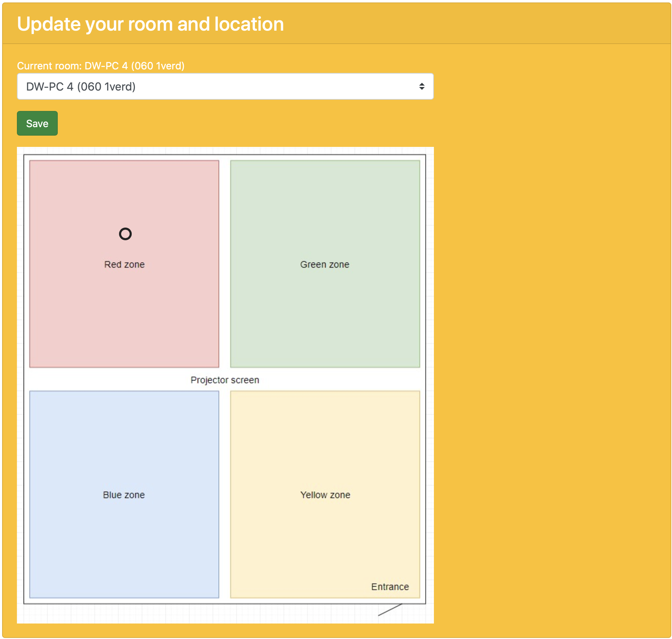The height and width of the screenshot is (639, 672).
Task: Open the room selection dropdown
Action: [225, 86]
